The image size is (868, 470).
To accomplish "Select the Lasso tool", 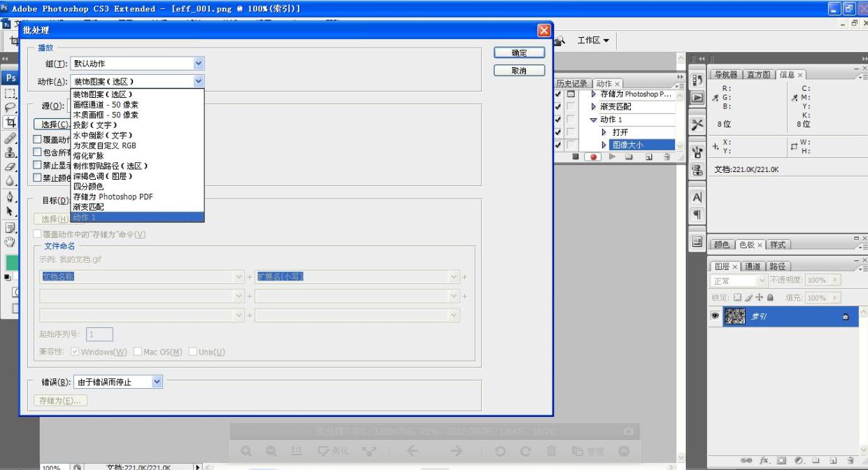I will tap(10, 108).
